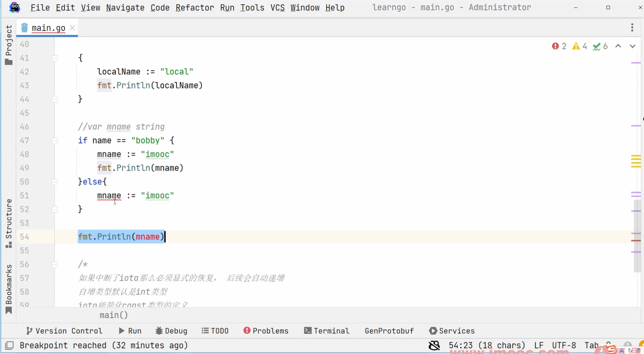
Task: Click red error stripe mark in scrollbar
Action: [x=636, y=241]
